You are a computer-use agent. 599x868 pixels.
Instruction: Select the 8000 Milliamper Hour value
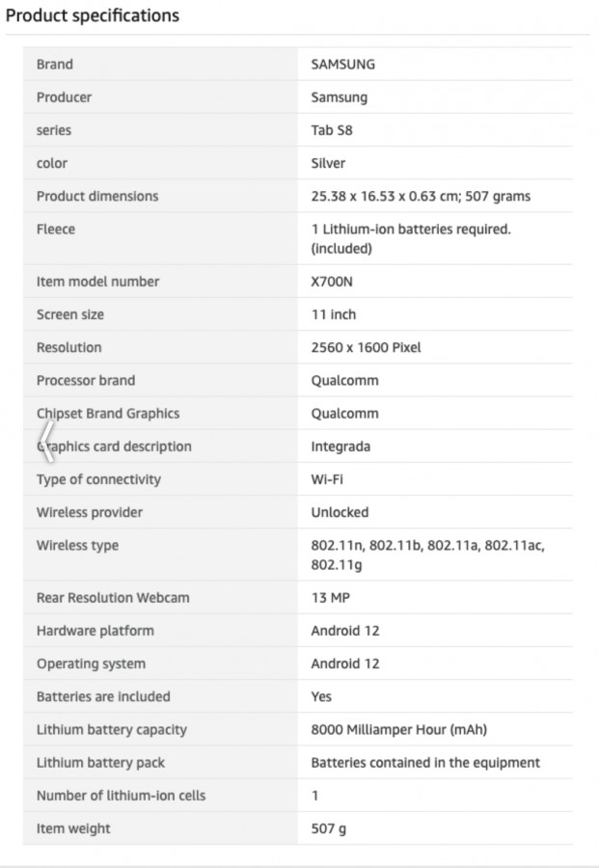(x=405, y=729)
